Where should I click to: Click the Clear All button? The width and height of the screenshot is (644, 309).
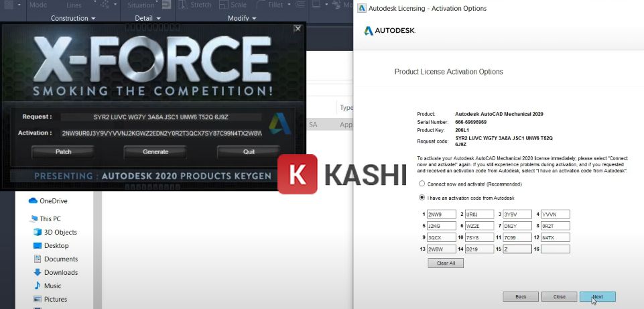[446, 263]
